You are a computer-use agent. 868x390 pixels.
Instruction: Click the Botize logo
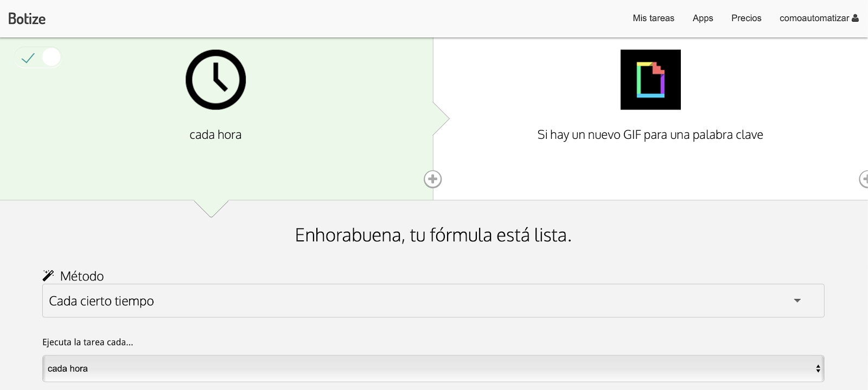[27, 18]
